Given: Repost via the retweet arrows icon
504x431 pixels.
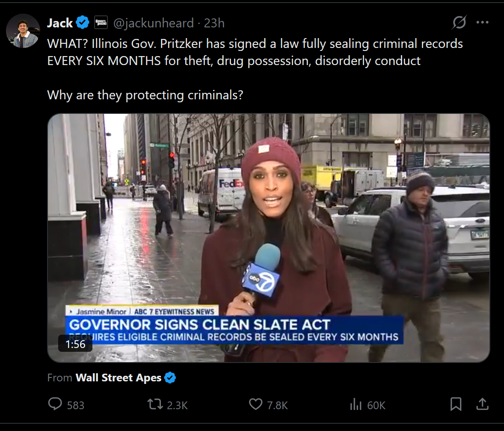Looking at the screenshot, I should click(x=155, y=404).
